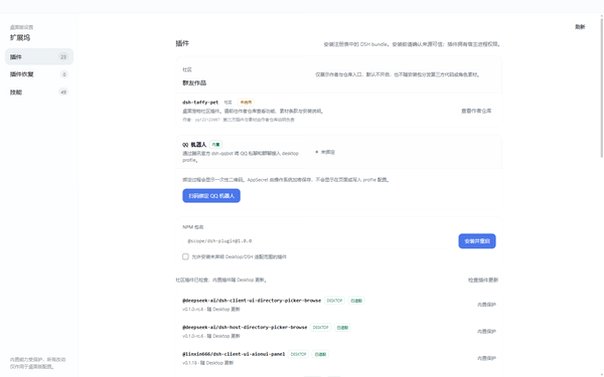Screen dimensions: 604x377
Task: Open the second sidebar item with count 0
Action: pos(39,74)
